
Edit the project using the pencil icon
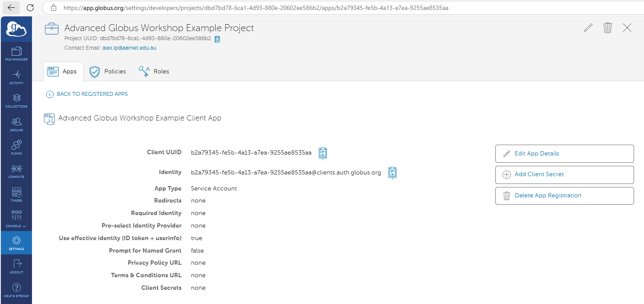pyautogui.click(x=588, y=27)
